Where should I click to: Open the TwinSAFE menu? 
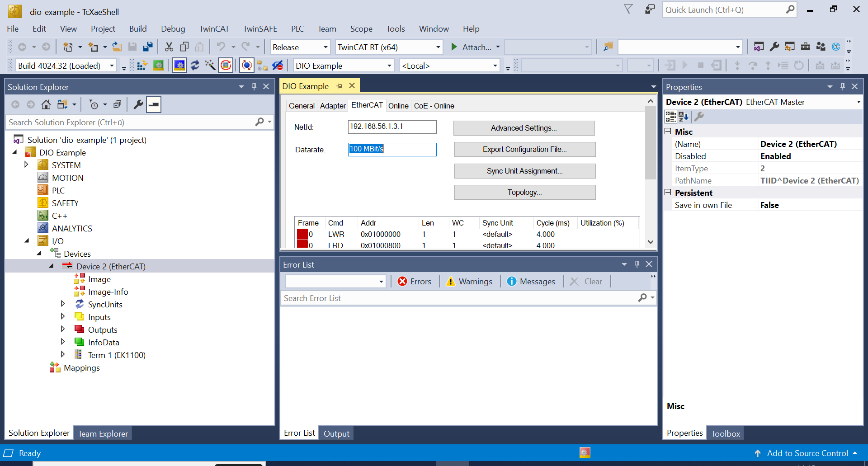(x=260, y=29)
